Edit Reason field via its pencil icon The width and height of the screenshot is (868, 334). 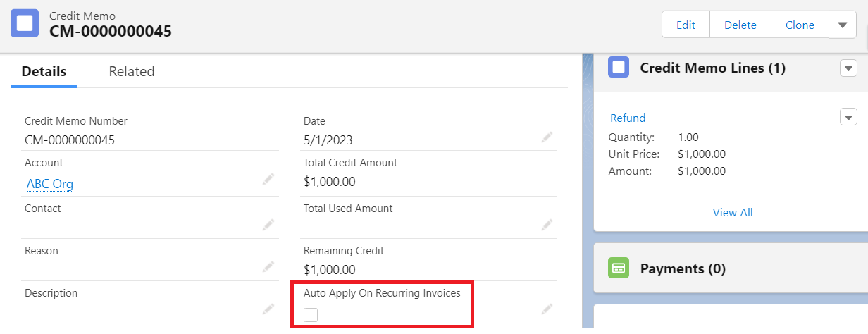tap(268, 267)
